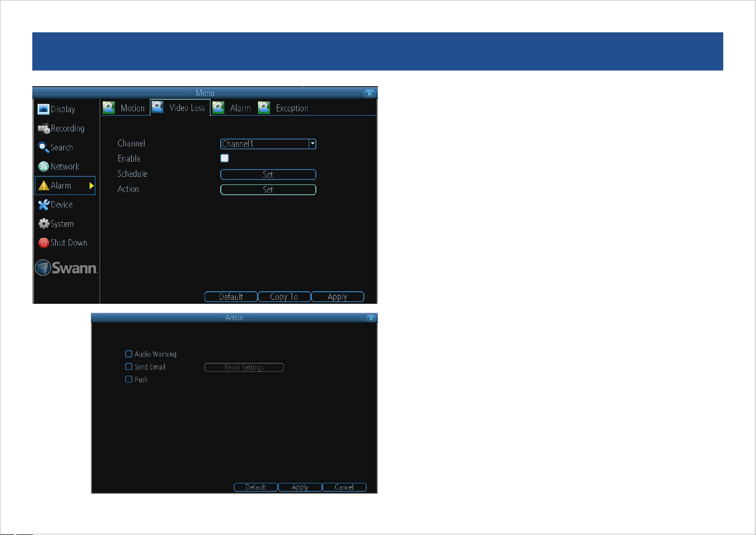756x535 pixels.
Task: Click the Alarm warning triangle icon
Action: [44, 186]
